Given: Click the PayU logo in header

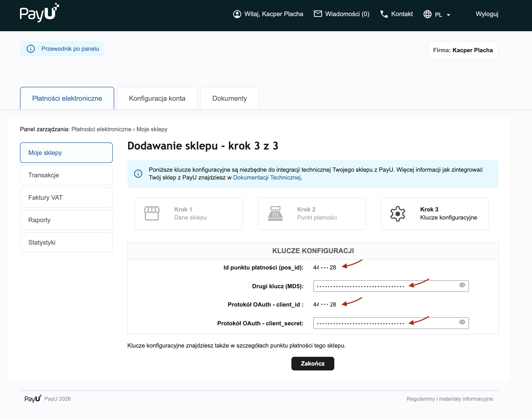Looking at the screenshot, I should (39, 13).
